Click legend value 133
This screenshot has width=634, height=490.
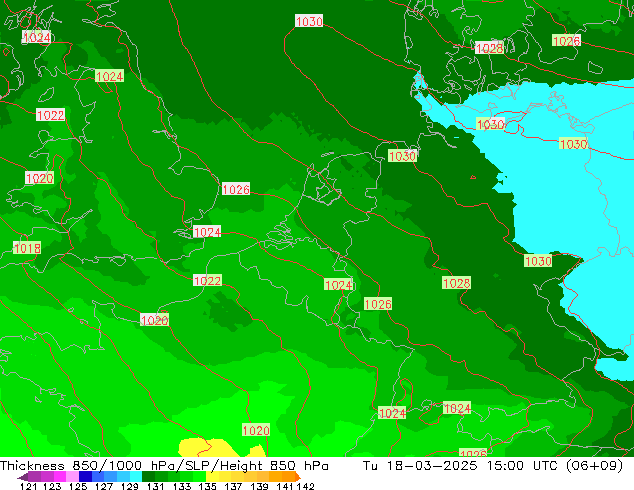point(182,486)
